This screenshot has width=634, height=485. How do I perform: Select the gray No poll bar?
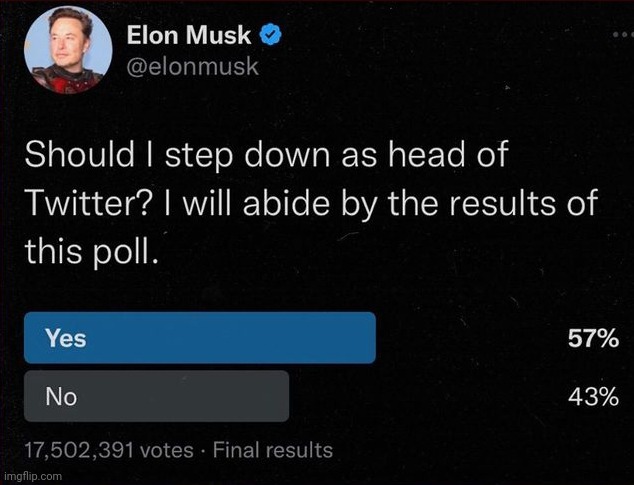156,396
